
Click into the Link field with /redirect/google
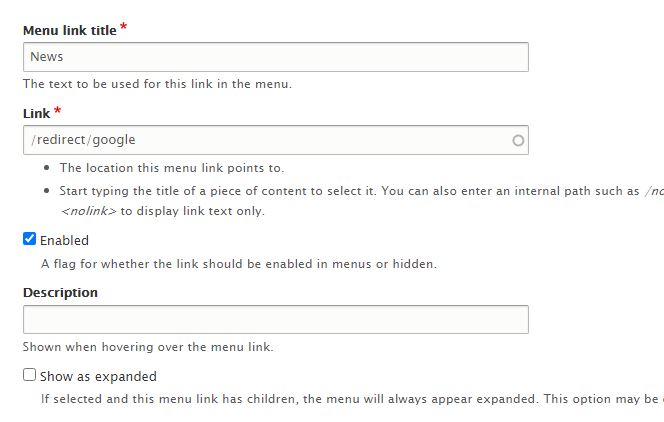click(x=265, y=140)
